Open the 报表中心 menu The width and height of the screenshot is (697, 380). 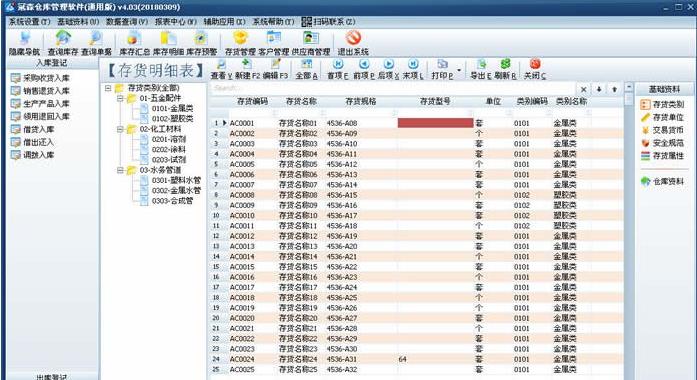(176, 21)
